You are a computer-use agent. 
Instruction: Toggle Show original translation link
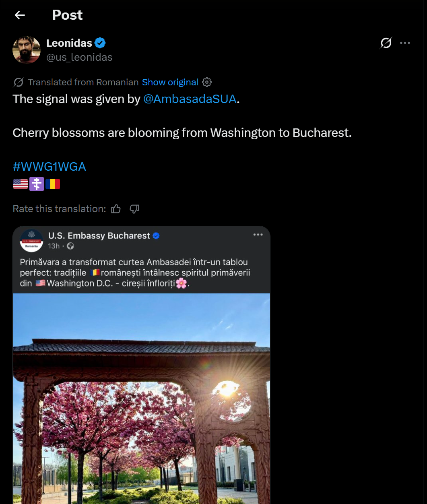[x=170, y=83]
